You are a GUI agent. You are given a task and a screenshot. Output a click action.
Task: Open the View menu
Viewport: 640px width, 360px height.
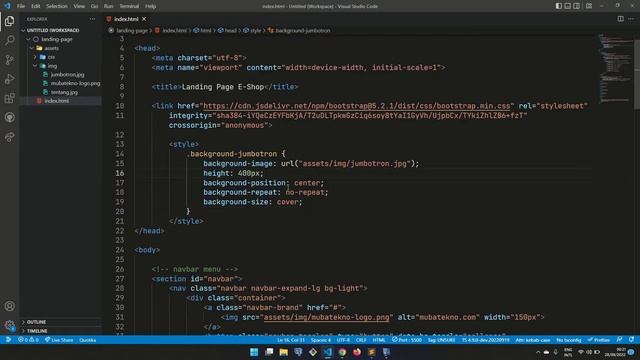(x=79, y=6)
